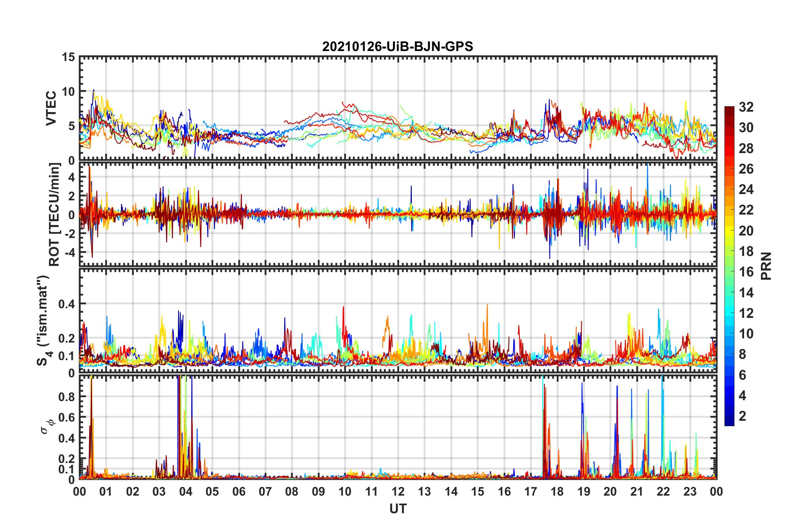Click the sigma-phi axis tick 0.6
Image resolution: width=796 pixels, height=532 pixels.
pos(67,417)
